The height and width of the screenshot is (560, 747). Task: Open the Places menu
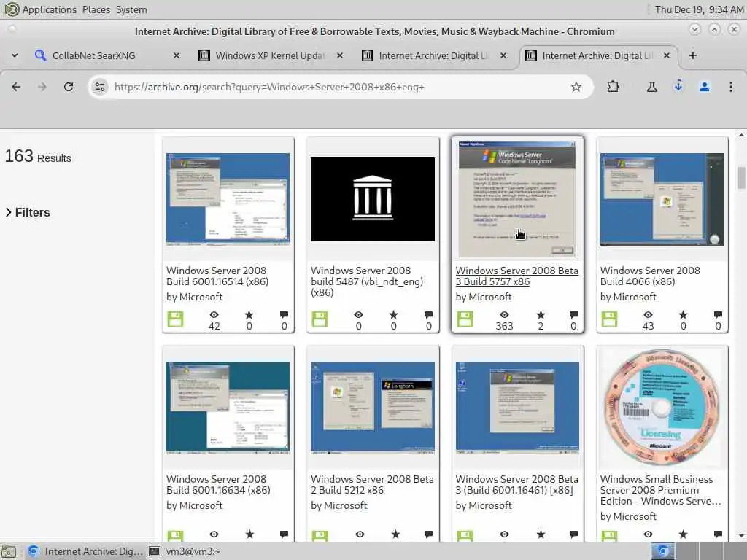(x=96, y=9)
